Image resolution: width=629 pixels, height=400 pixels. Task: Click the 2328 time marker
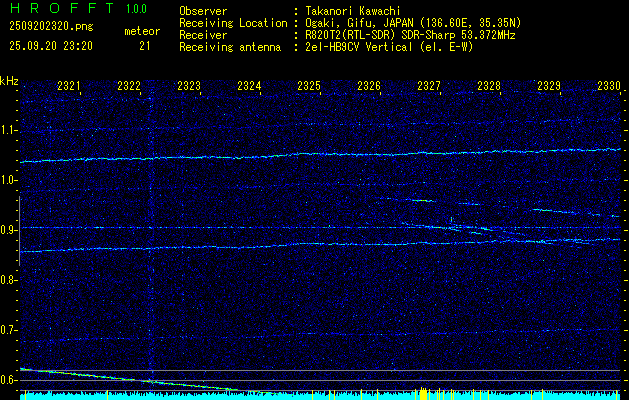(x=489, y=85)
